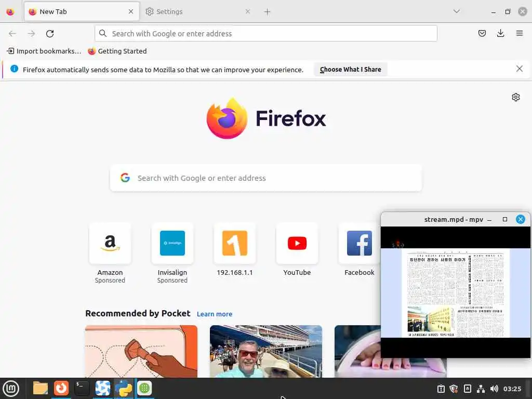Open the Linux Mint start menu
532x399 pixels.
coord(11,389)
